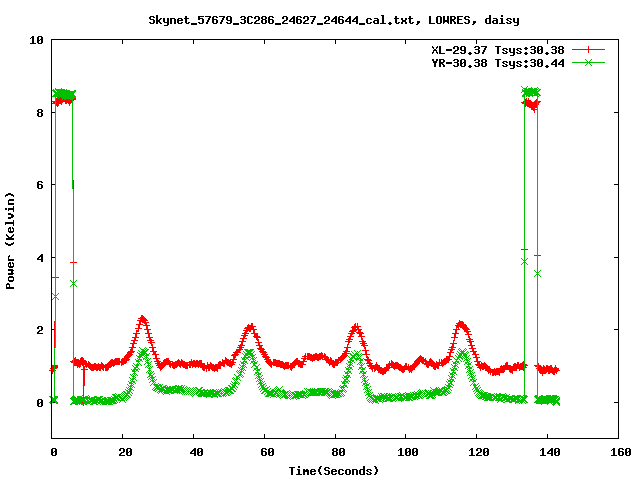Select legend entry YR-30.38 Tsys:30.44
The image size is (640, 480).
coord(498,63)
